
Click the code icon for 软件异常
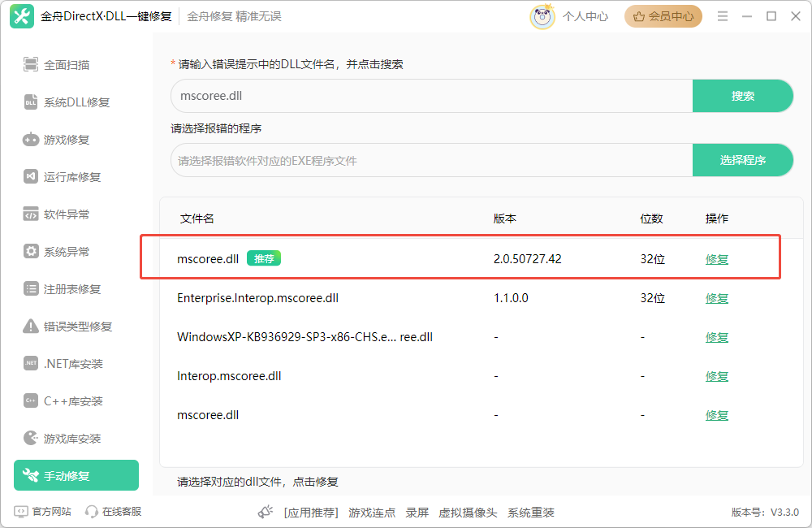coord(31,214)
